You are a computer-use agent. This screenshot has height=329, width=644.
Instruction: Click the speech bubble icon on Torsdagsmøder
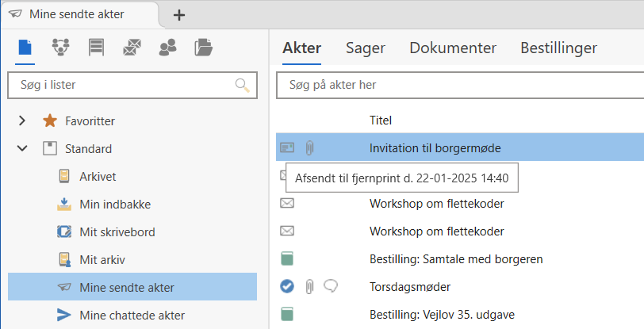coord(332,286)
